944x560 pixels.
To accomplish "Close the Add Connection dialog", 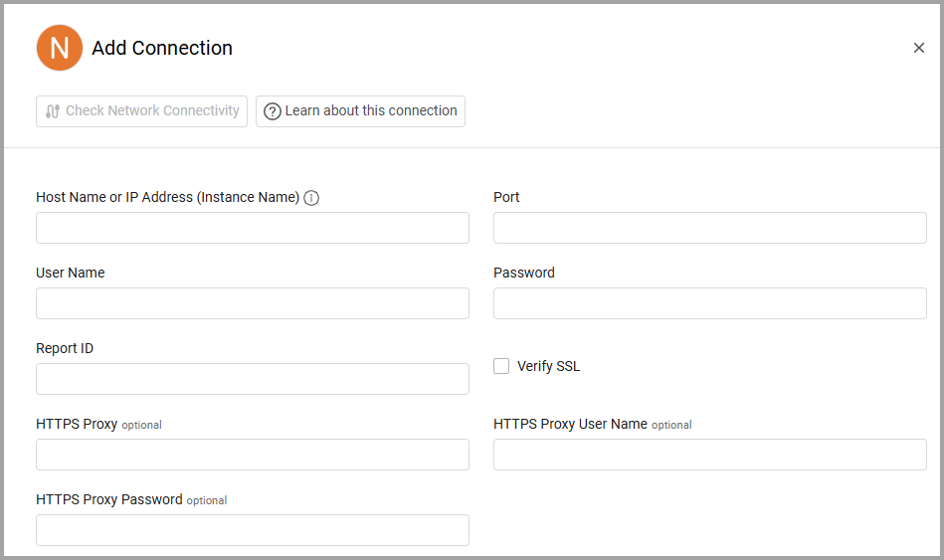I will point(918,48).
